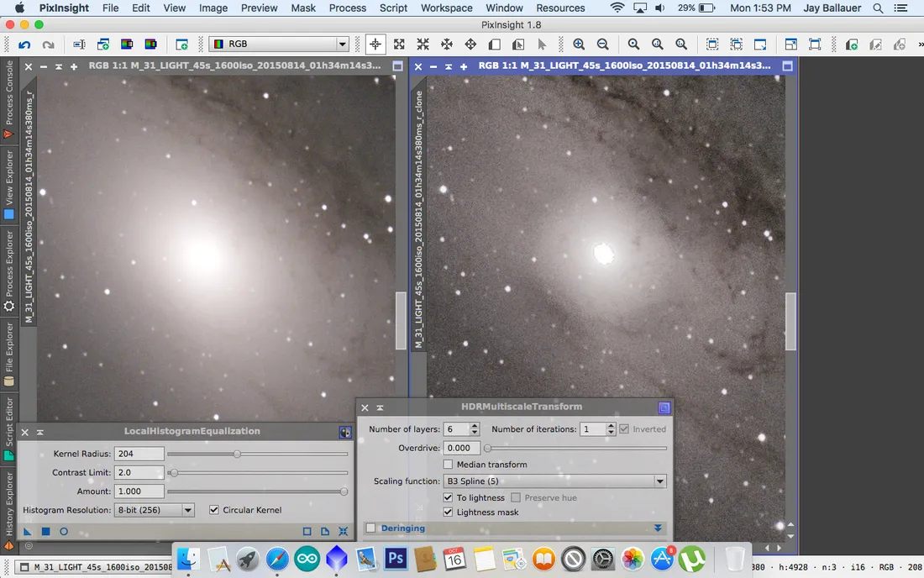The width and height of the screenshot is (924, 578).
Task: Click the Contrast Limit value field
Action: [139, 472]
